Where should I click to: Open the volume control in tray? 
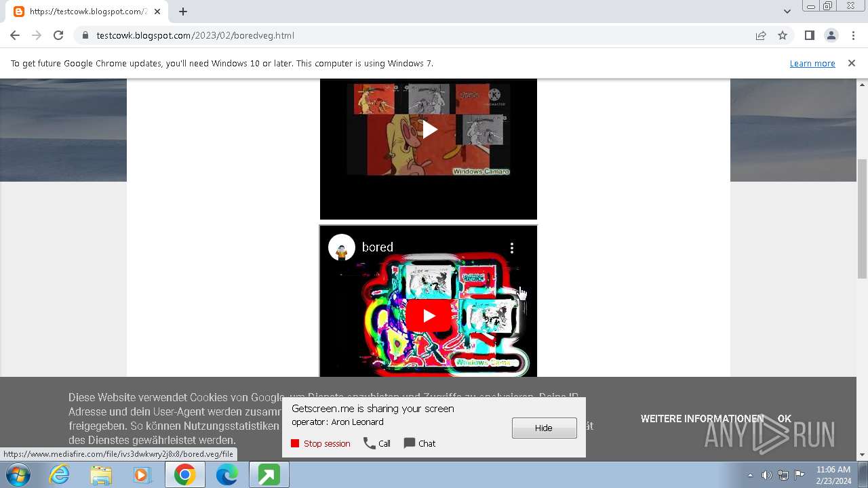pos(766,475)
